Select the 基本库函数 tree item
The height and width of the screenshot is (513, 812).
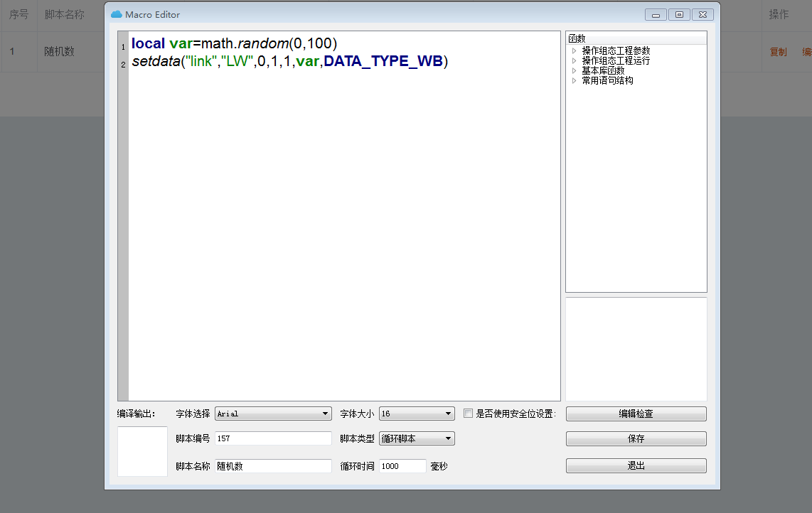click(603, 70)
